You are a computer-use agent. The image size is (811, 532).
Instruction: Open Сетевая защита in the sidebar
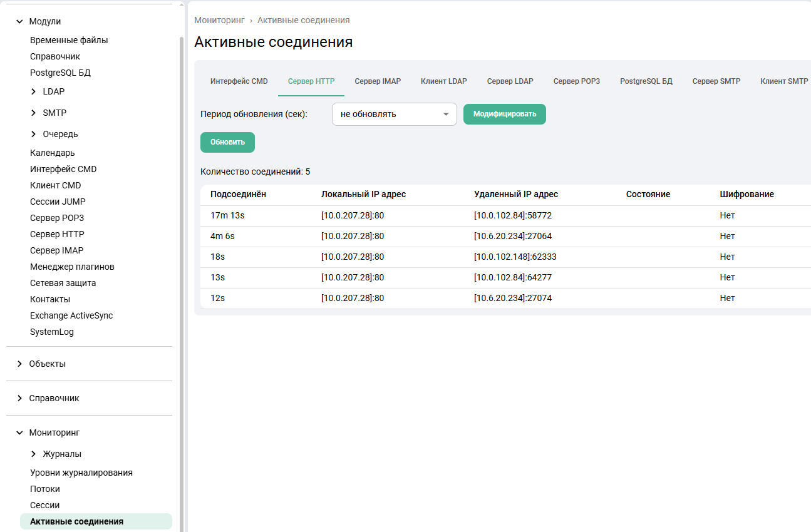coord(63,283)
